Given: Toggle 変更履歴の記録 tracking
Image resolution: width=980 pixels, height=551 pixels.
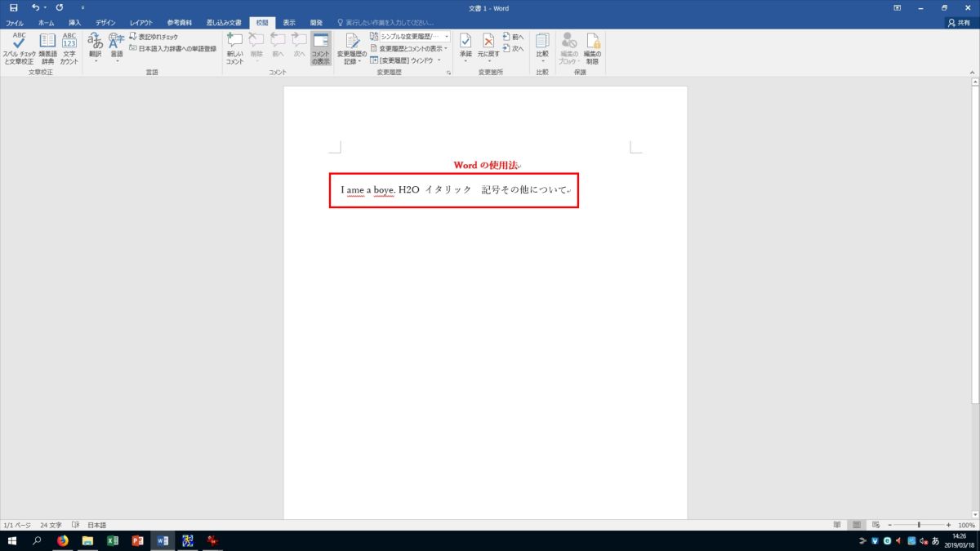Looking at the screenshot, I should pyautogui.click(x=352, y=49).
